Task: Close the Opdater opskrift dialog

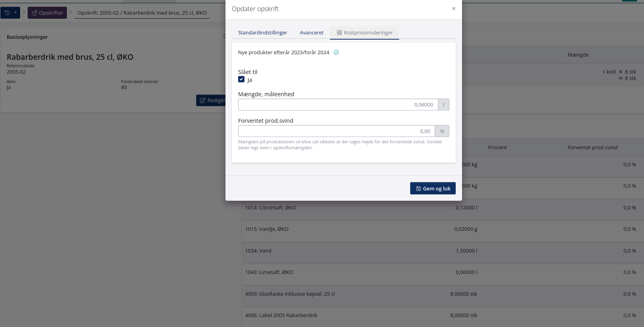Action: (454, 9)
